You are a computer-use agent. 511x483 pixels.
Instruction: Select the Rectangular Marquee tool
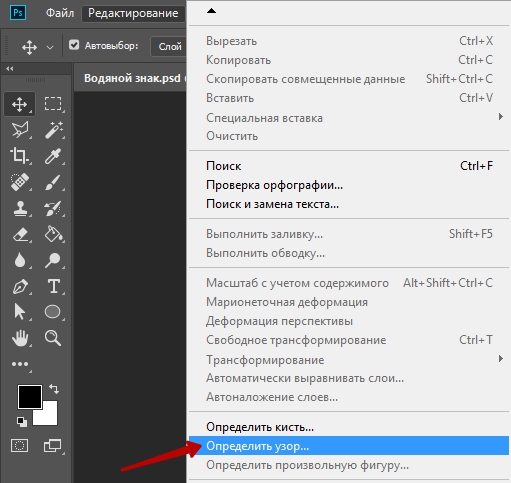click(x=53, y=104)
